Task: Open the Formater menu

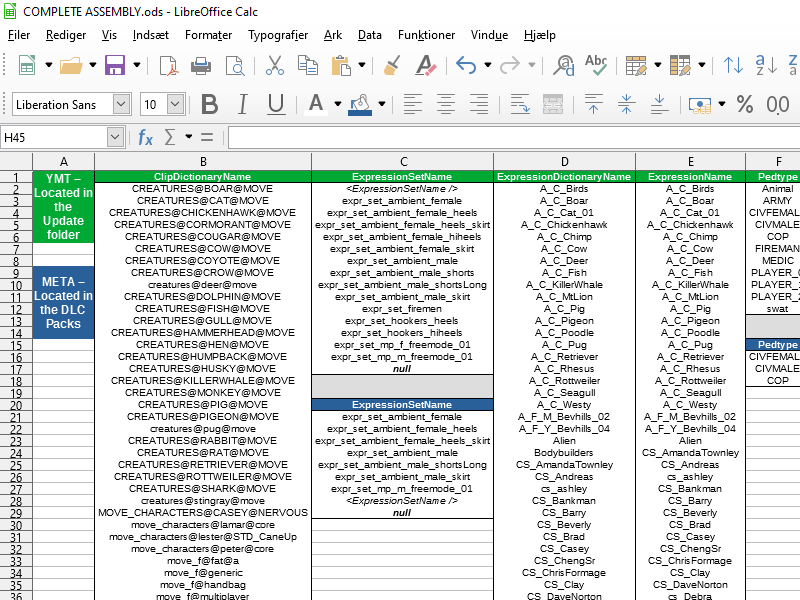Action: click(208, 35)
